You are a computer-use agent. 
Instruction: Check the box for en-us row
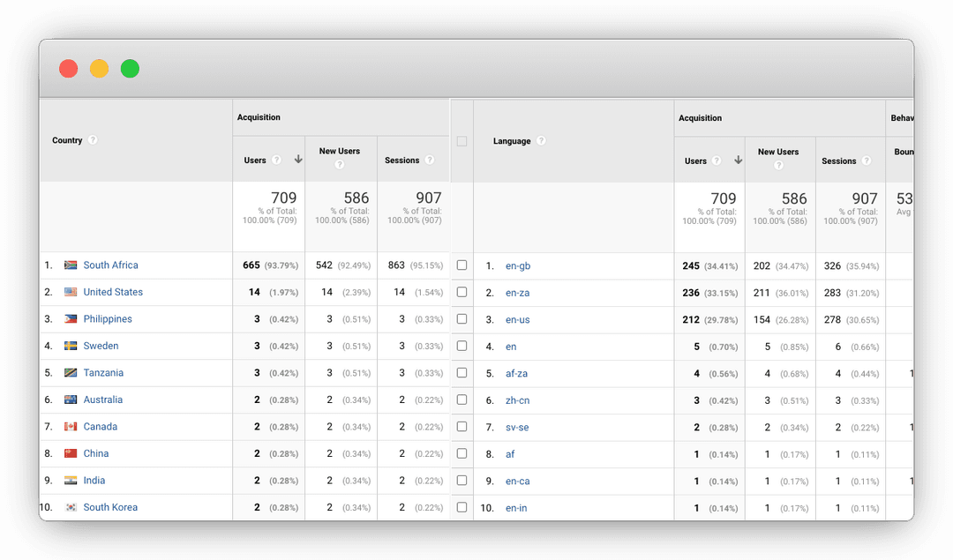(461, 318)
